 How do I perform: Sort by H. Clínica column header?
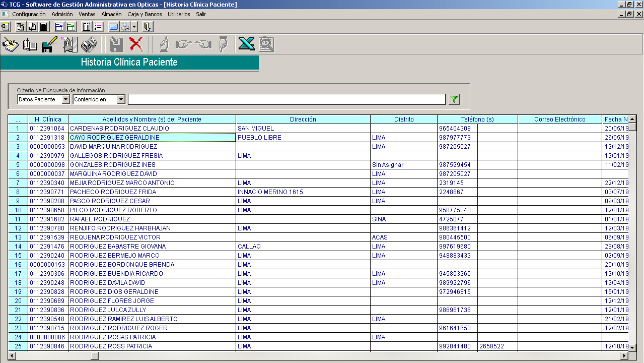coord(48,119)
